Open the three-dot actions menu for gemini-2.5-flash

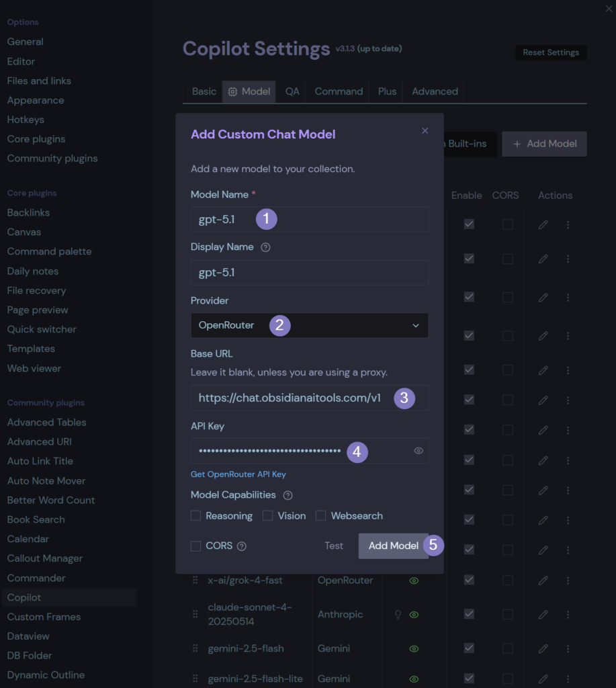coord(568,648)
